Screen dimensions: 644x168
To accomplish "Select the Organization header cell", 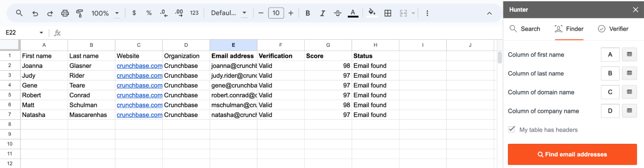I will coord(186,56).
